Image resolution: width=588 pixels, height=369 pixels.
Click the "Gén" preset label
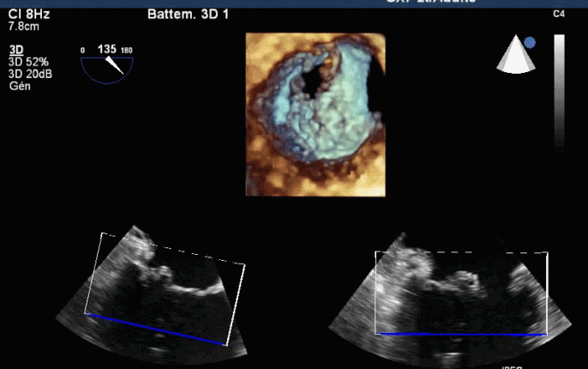tap(20, 86)
